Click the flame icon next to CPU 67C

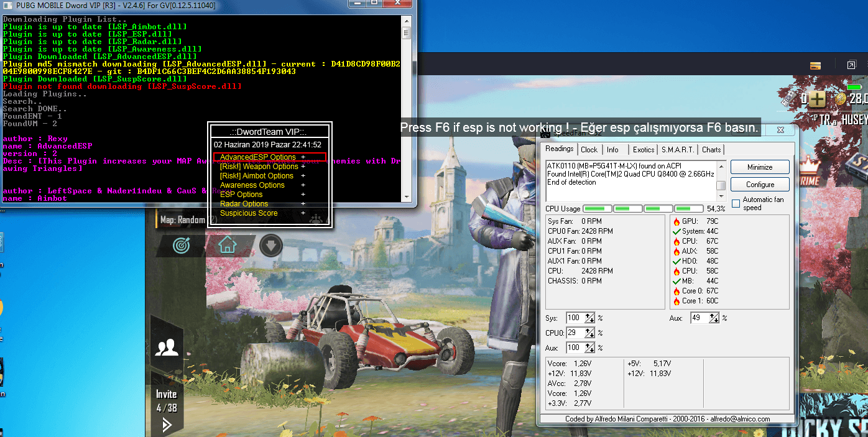point(676,241)
